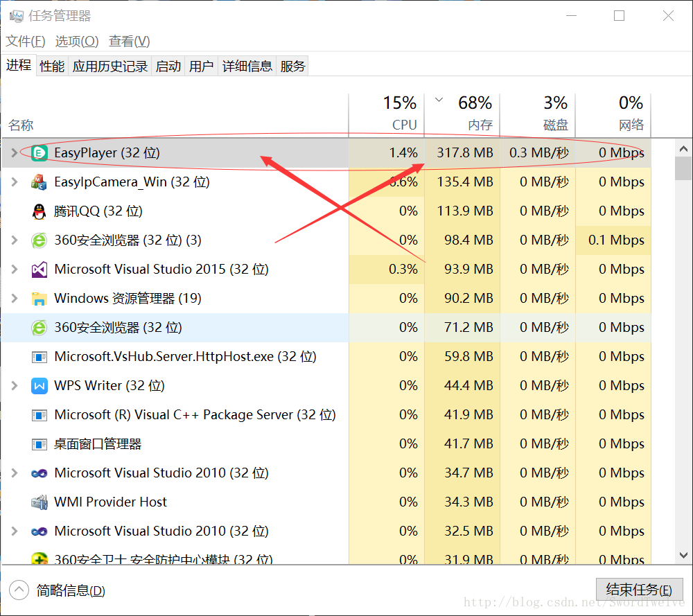Open the 选项(O) menu
This screenshot has height=616, width=693.
(x=77, y=42)
